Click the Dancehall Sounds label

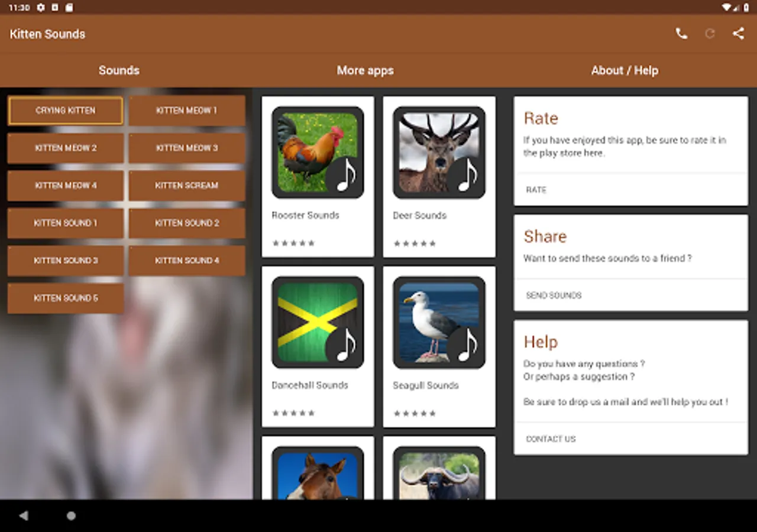coord(310,385)
